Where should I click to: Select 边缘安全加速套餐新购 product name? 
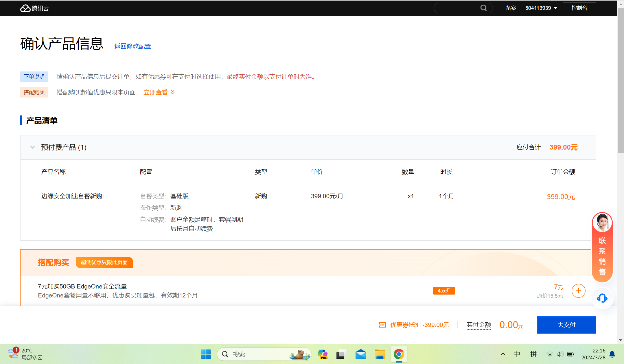coord(71,196)
